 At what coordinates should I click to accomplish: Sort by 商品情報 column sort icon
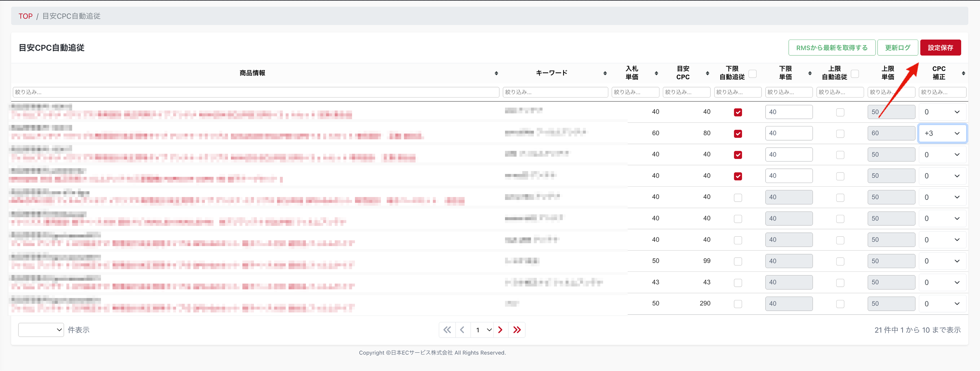click(496, 73)
